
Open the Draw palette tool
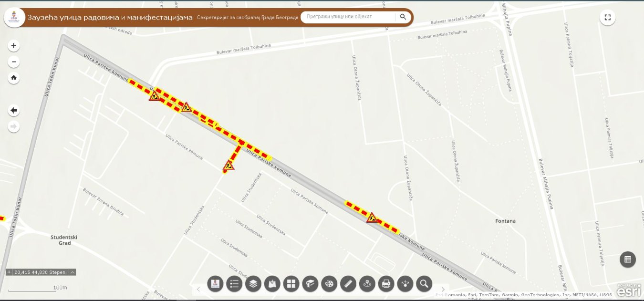[329, 284]
